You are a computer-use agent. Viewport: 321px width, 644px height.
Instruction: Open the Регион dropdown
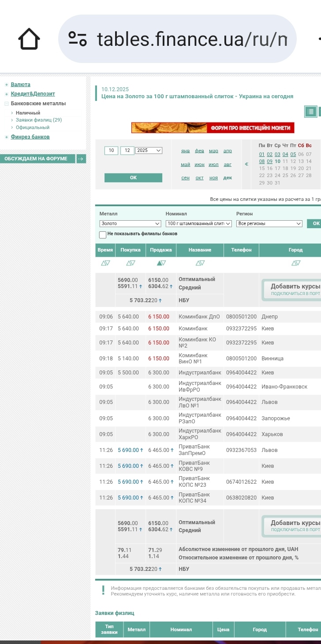(269, 224)
